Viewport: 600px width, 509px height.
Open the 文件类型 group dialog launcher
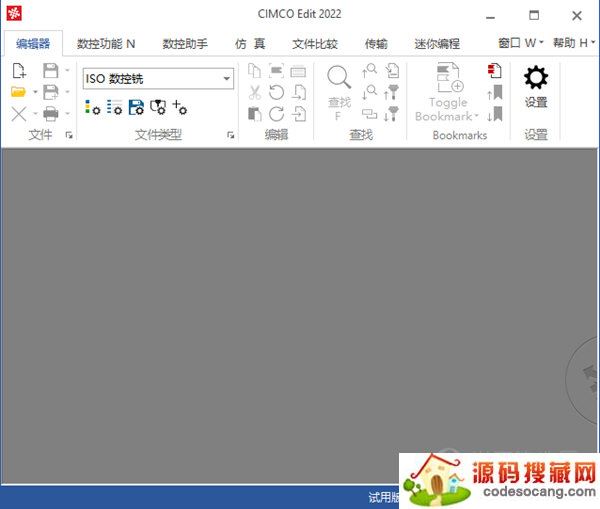(230, 135)
